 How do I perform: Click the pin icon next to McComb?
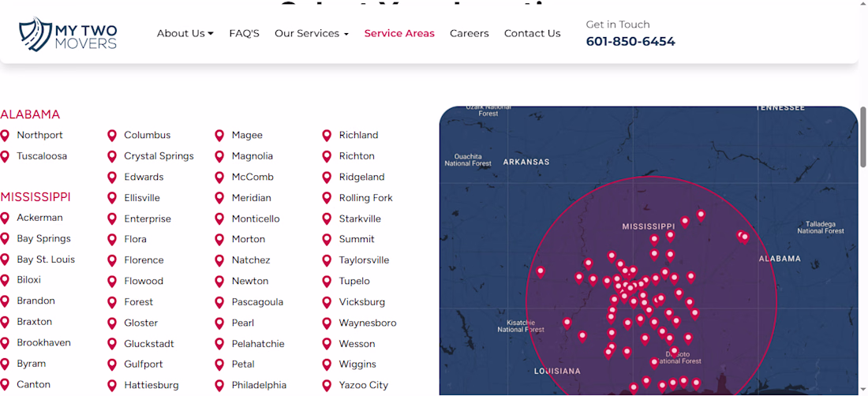point(219,177)
